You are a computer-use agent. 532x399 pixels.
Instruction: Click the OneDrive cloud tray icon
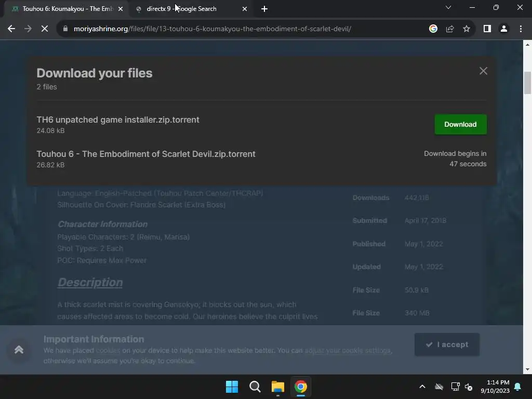point(439,387)
